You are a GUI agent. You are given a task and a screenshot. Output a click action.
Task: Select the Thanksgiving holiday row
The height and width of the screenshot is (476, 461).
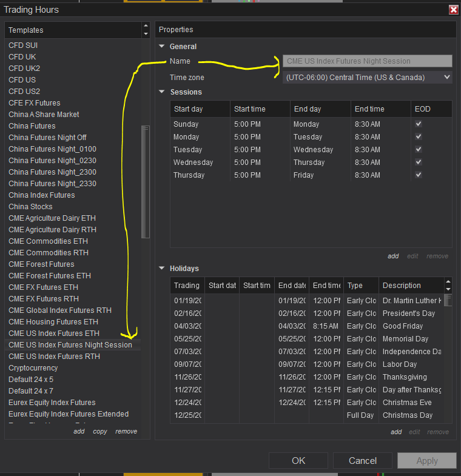coord(307,377)
